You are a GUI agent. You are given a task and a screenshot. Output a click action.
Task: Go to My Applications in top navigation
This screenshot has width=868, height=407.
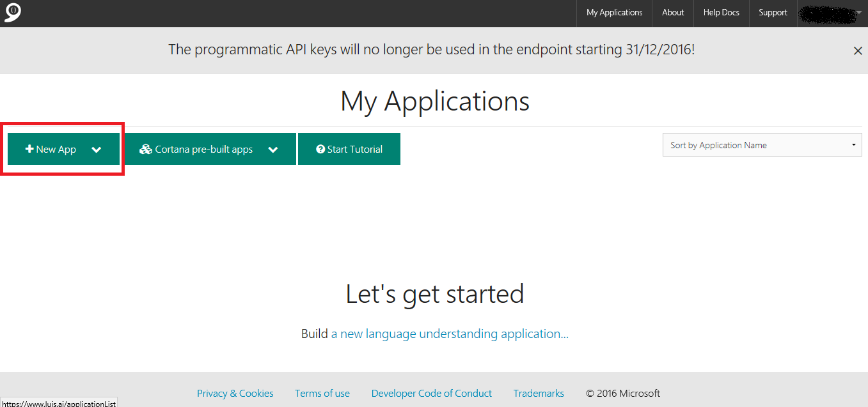[614, 13]
